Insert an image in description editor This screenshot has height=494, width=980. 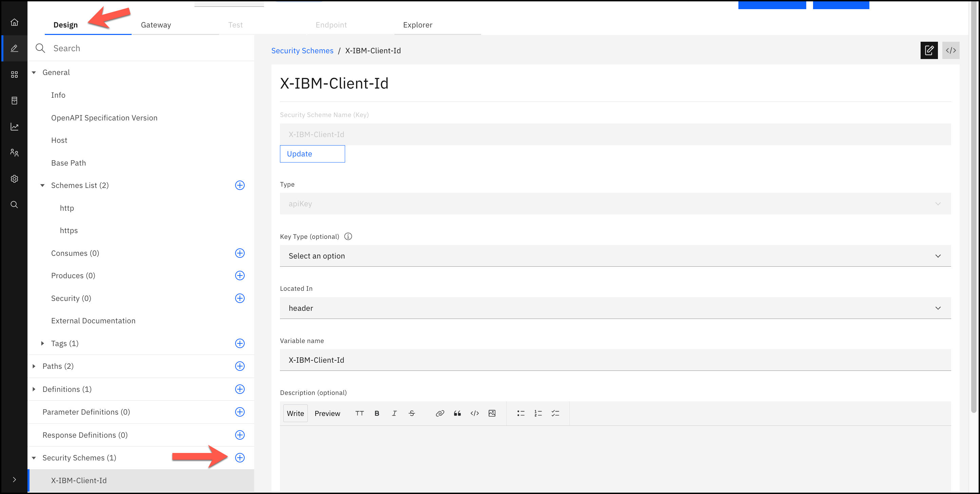(492, 413)
